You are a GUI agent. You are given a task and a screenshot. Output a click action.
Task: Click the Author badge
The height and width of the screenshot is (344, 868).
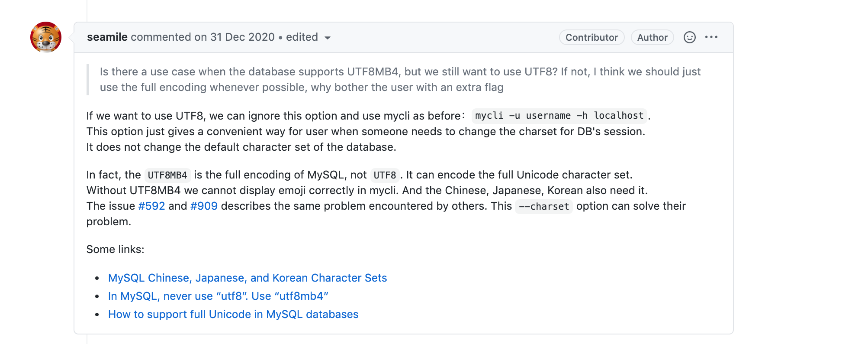652,37
